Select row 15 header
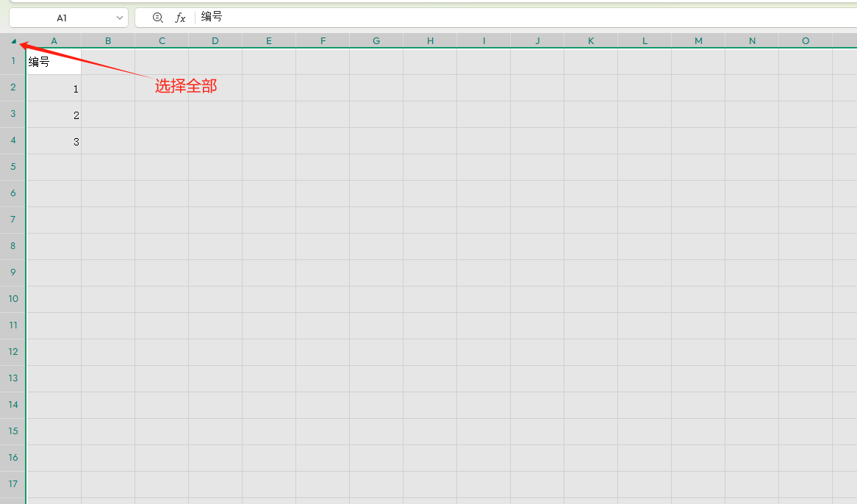The width and height of the screenshot is (857, 504). coord(13,431)
